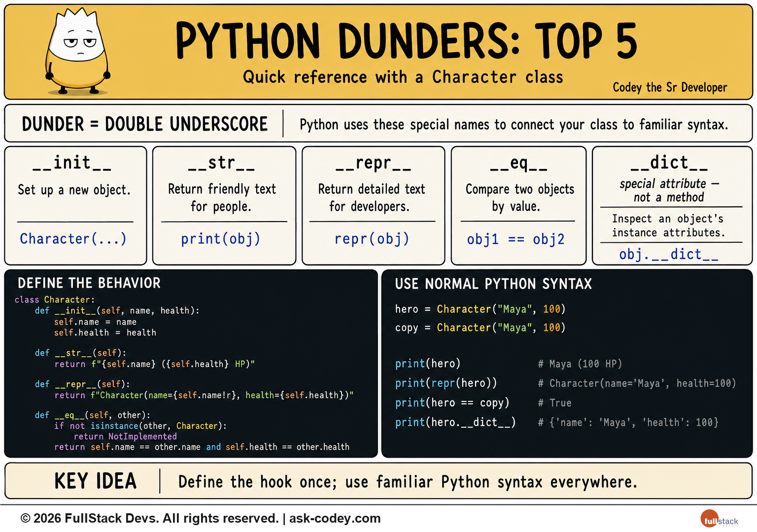Select the __init__ card heading
This screenshot has height=532, width=757.
coord(72,163)
